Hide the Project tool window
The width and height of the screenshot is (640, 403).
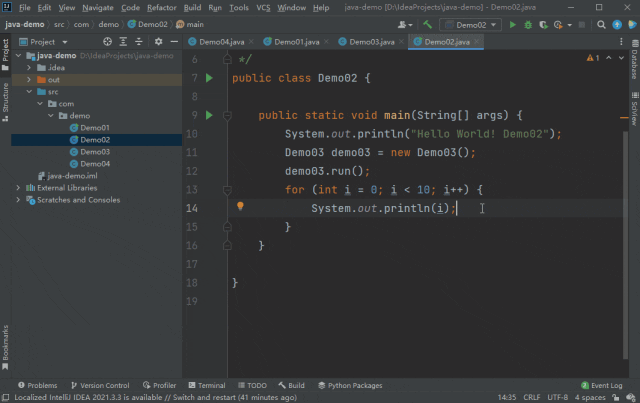pyautogui.click(x=174, y=42)
